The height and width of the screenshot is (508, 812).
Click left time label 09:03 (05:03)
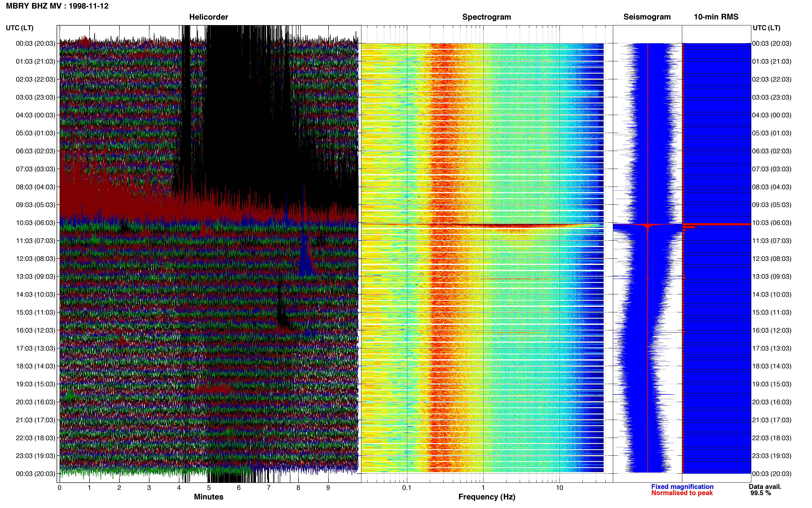coord(36,205)
